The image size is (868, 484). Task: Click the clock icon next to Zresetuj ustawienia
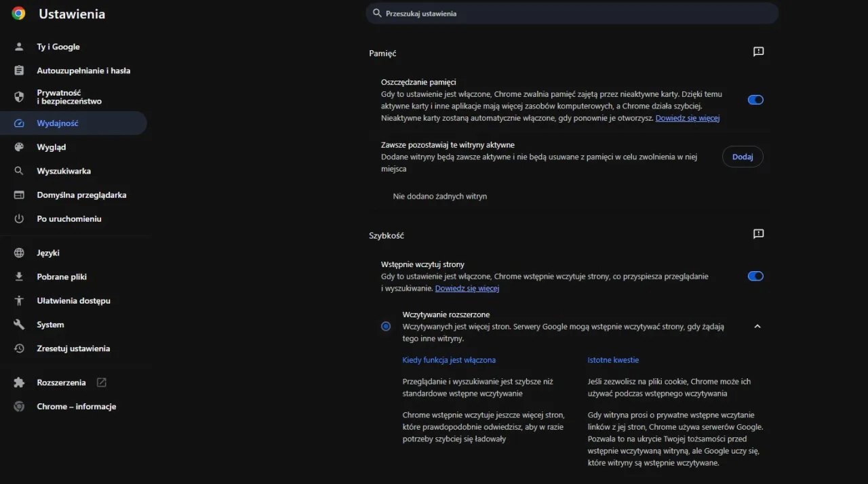click(20, 348)
